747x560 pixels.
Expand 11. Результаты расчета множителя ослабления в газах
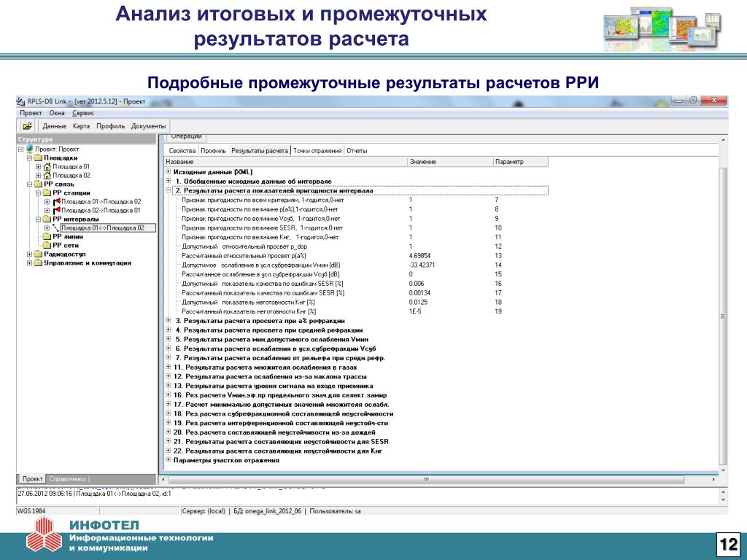click(169, 367)
